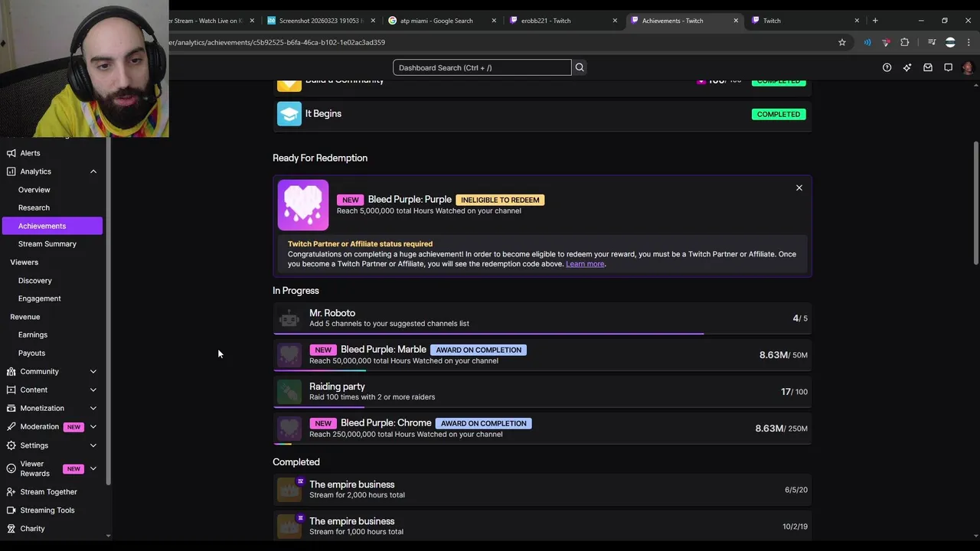Screen dimensions: 980x551
Task: Expand the Settings section chevron
Action: click(93, 445)
